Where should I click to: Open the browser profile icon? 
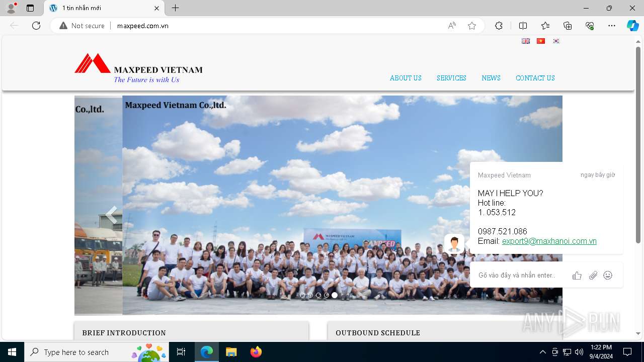click(11, 8)
